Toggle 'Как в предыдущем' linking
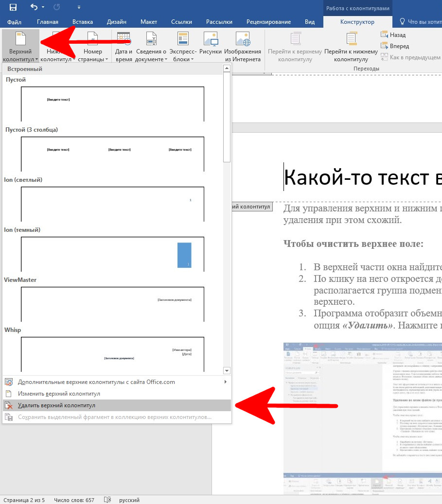This screenshot has width=442, height=504. (x=410, y=57)
